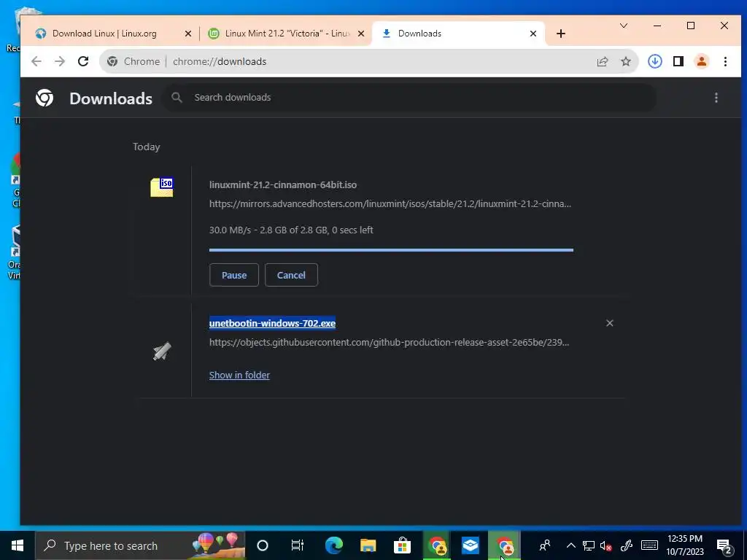Open the blue box app on the taskbar
The image size is (747, 560).
471,545
